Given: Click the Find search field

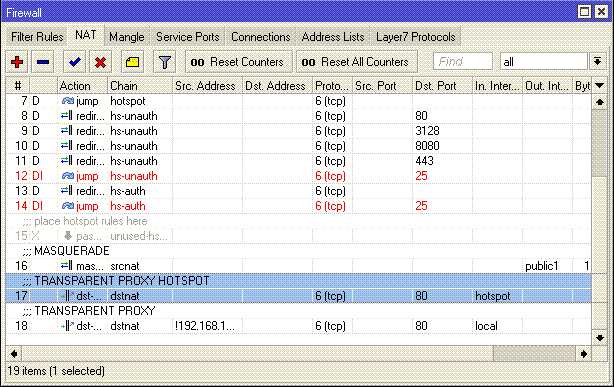Looking at the screenshot, I should point(462,62).
